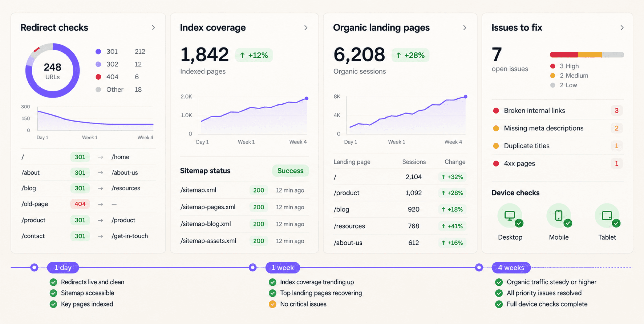Expand the Index coverage card arrow
This screenshot has width=644, height=324.
click(306, 28)
